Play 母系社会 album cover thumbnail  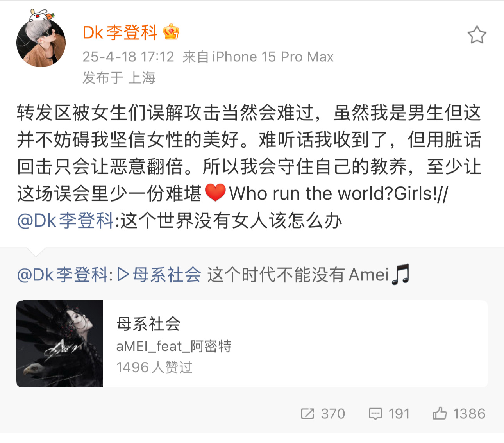click(x=60, y=344)
